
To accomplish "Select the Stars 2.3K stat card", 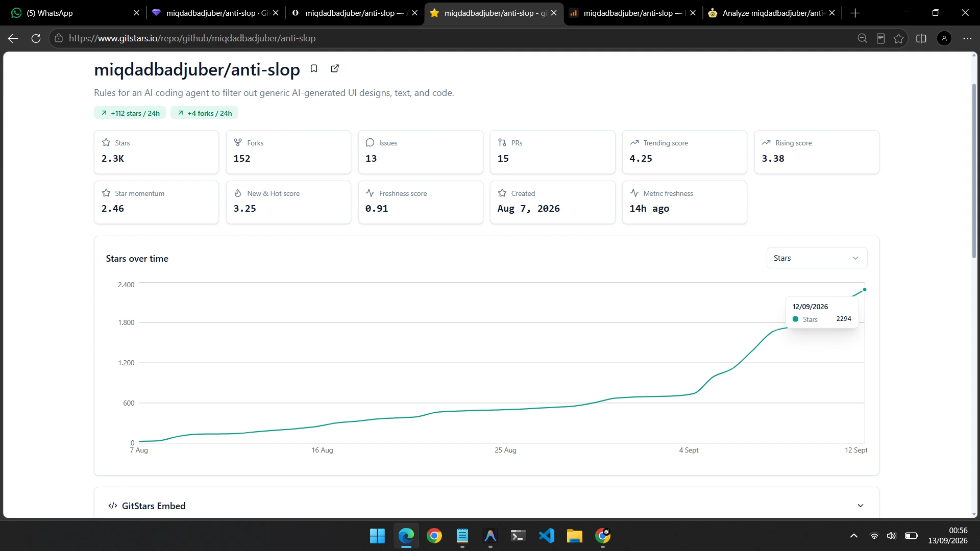I will click(x=156, y=152).
